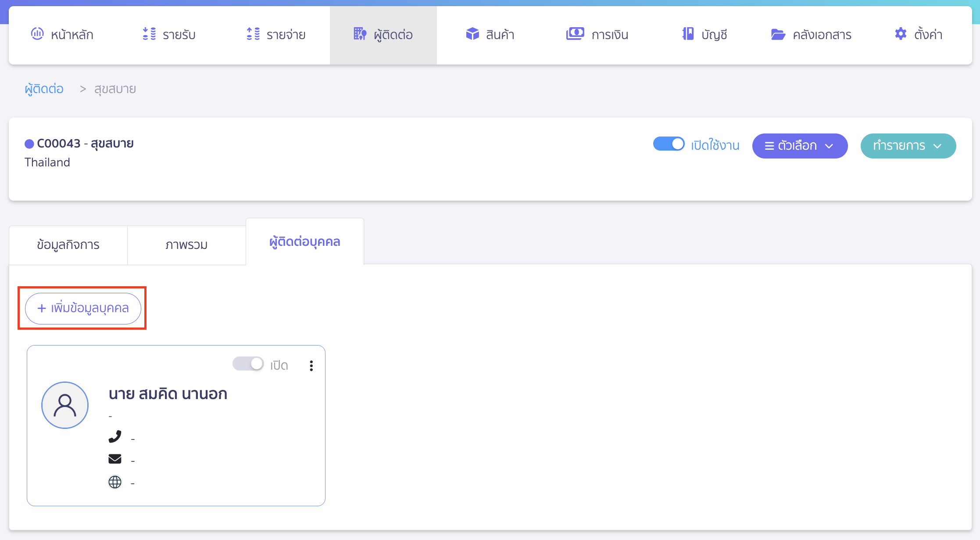
Task: Disable the เปิดใช้งาน toggle for C00043
Action: pos(669,144)
